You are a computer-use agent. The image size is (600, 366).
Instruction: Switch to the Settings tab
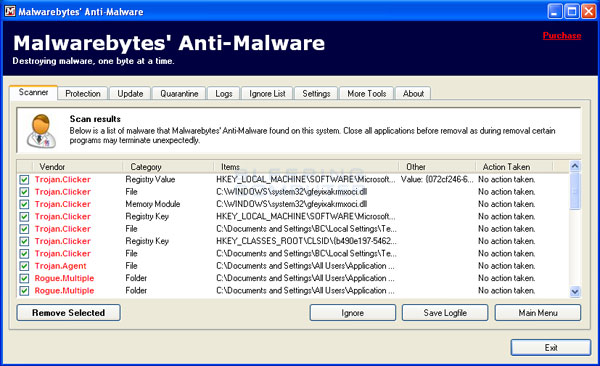pyautogui.click(x=316, y=94)
